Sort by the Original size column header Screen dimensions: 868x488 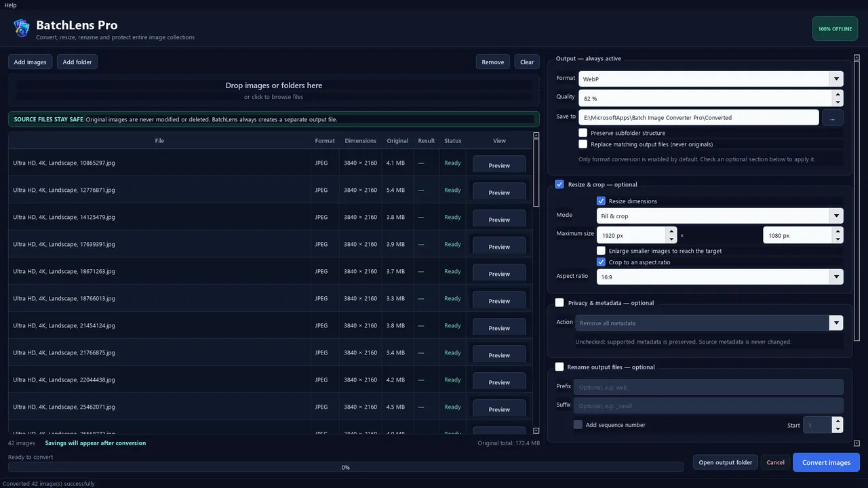point(397,141)
